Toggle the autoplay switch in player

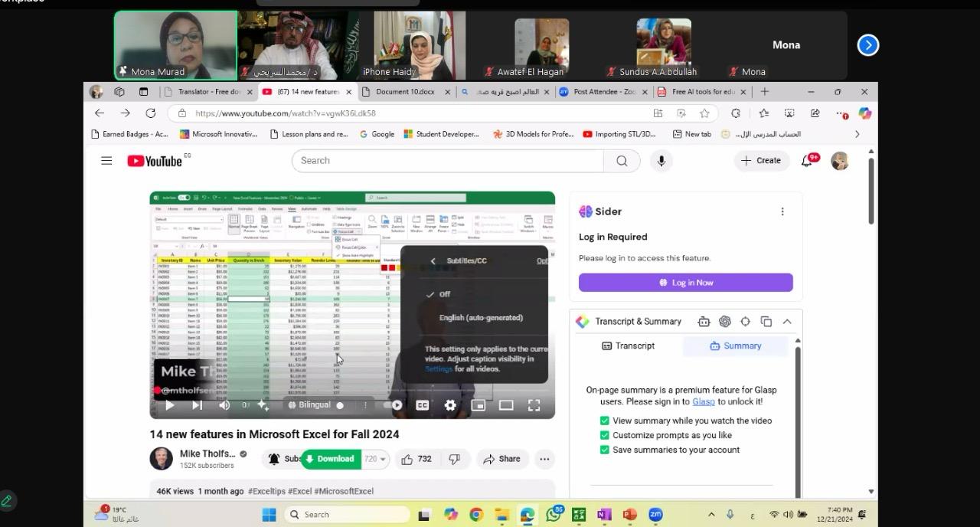pyautogui.click(x=394, y=405)
